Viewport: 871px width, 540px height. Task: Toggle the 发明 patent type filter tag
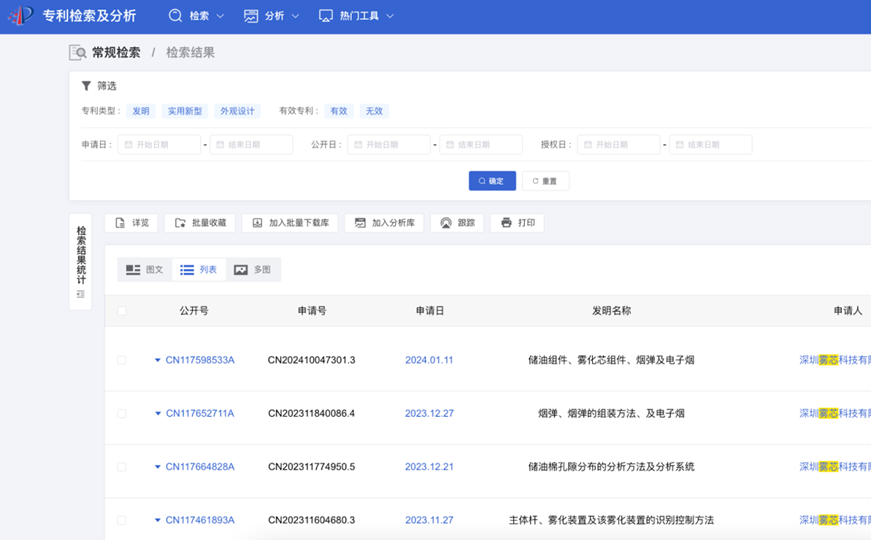click(x=141, y=111)
